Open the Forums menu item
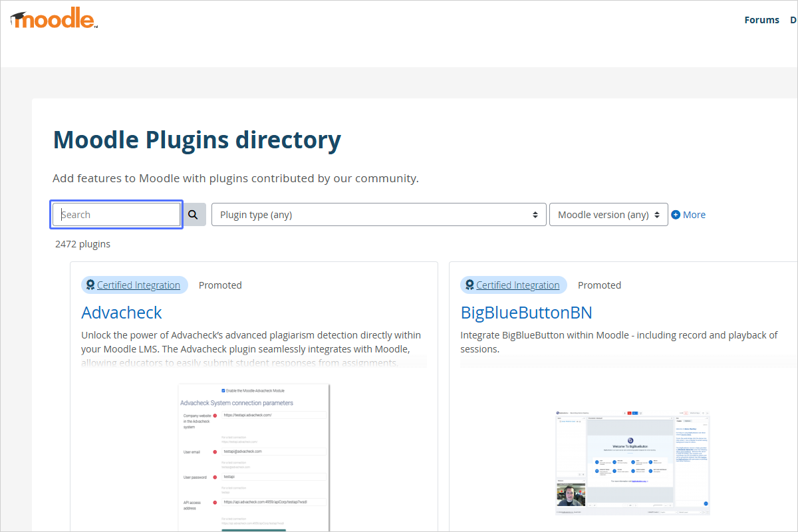 tap(761, 20)
